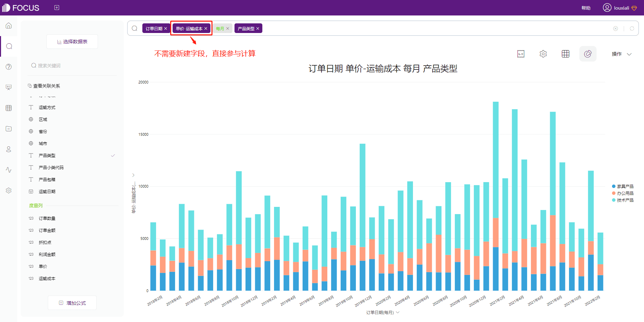Expand the 订单日期(每月) axis dropdown
644x322 pixels.
tap(398, 312)
